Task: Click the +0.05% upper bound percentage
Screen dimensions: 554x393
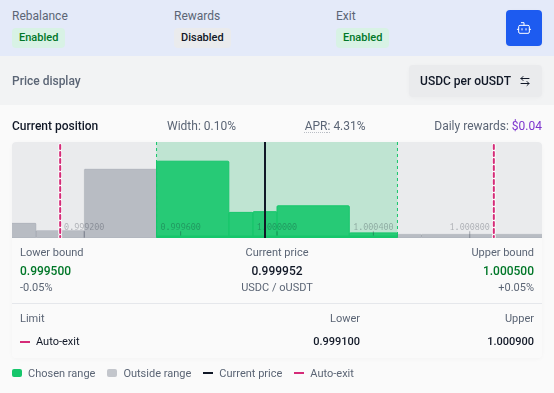Action: (x=516, y=287)
